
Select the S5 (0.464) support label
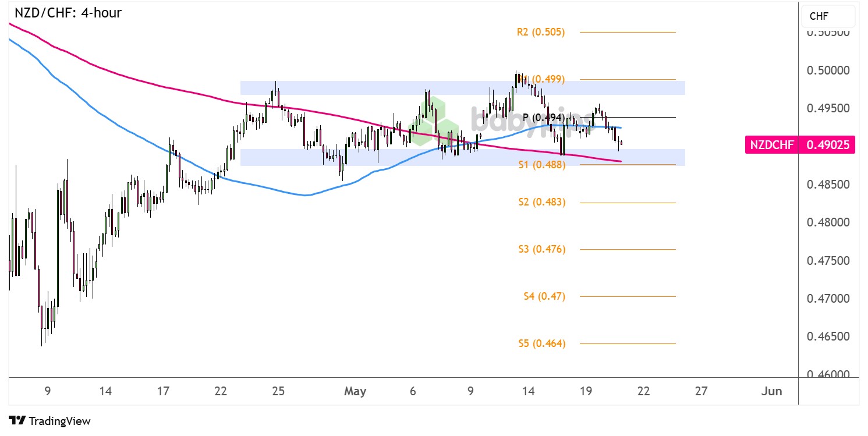pyautogui.click(x=541, y=343)
